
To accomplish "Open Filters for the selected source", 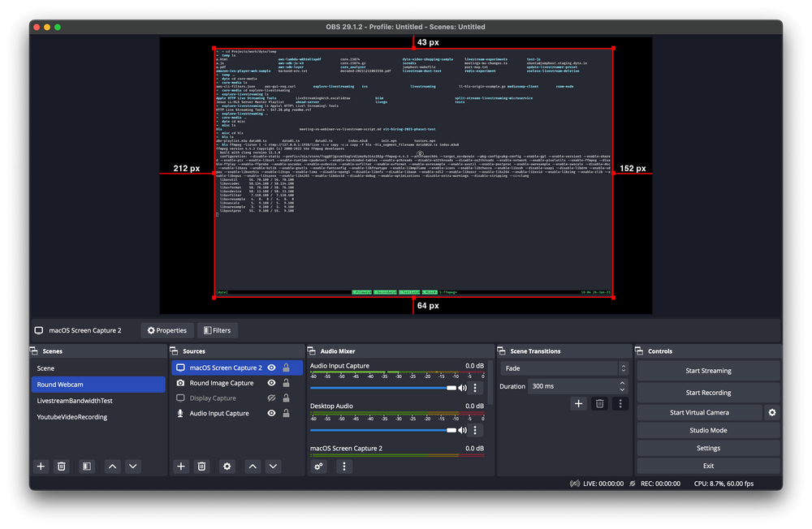I will tap(217, 330).
